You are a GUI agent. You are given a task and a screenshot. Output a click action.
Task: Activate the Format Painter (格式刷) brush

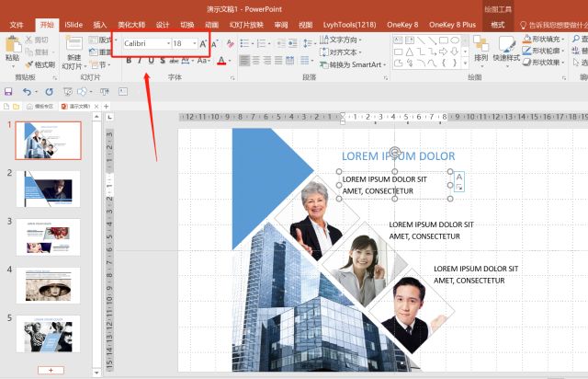coord(40,64)
